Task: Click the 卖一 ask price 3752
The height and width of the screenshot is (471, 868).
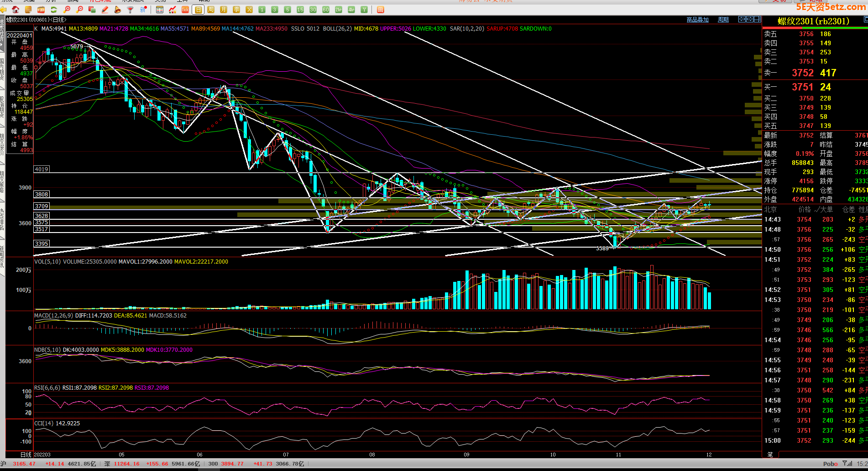Action: point(803,73)
